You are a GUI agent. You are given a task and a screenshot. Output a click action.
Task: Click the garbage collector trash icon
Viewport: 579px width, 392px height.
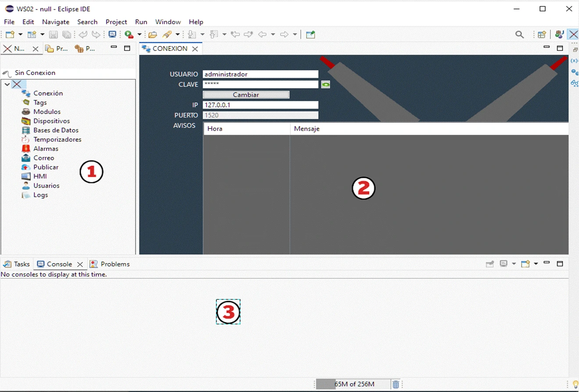point(396,384)
